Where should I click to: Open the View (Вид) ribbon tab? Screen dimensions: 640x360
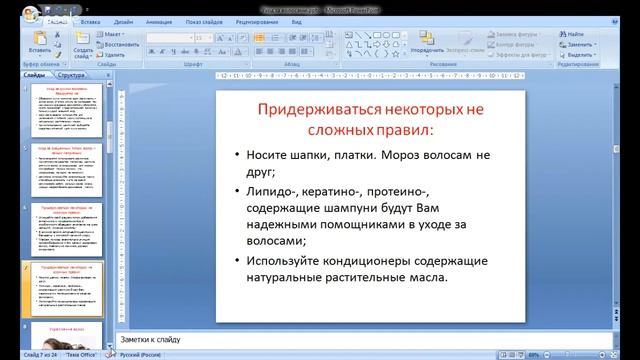coord(297,22)
